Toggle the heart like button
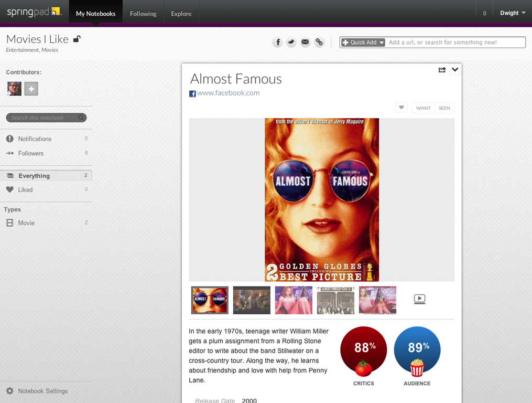The height and width of the screenshot is (403, 532). (x=401, y=108)
